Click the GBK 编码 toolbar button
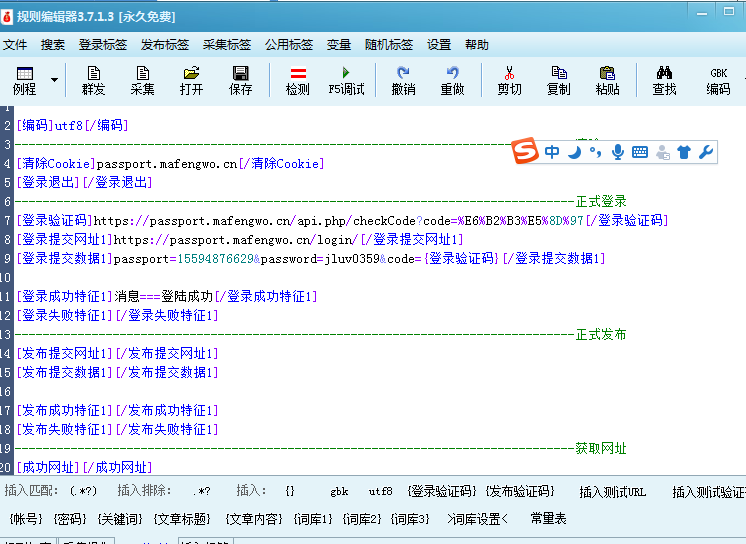This screenshot has width=746, height=544. pyautogui.click(x=718, y=80)
